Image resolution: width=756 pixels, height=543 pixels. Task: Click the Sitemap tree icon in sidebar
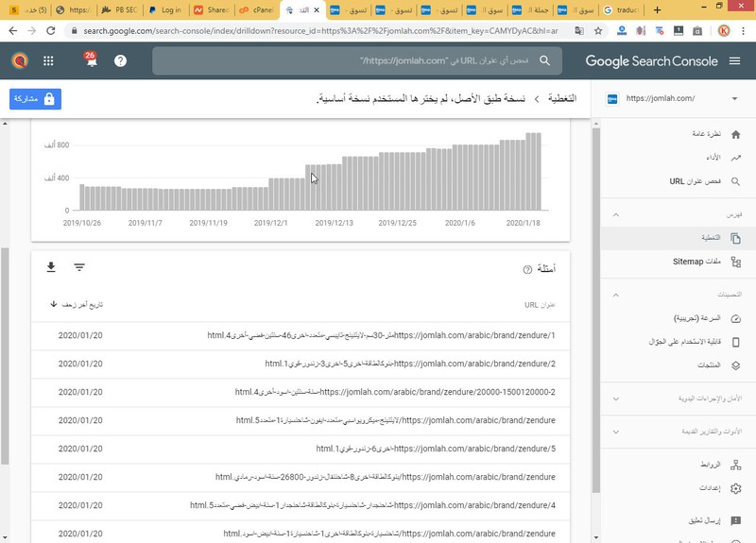[736, 262]
